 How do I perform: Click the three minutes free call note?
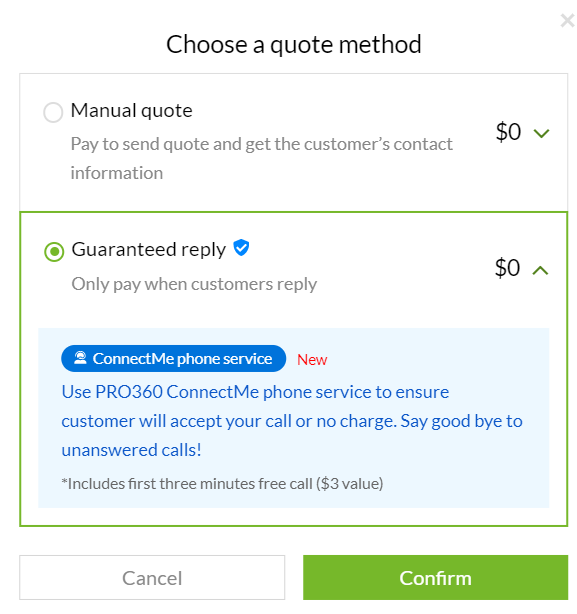click(x=222, y=484)
